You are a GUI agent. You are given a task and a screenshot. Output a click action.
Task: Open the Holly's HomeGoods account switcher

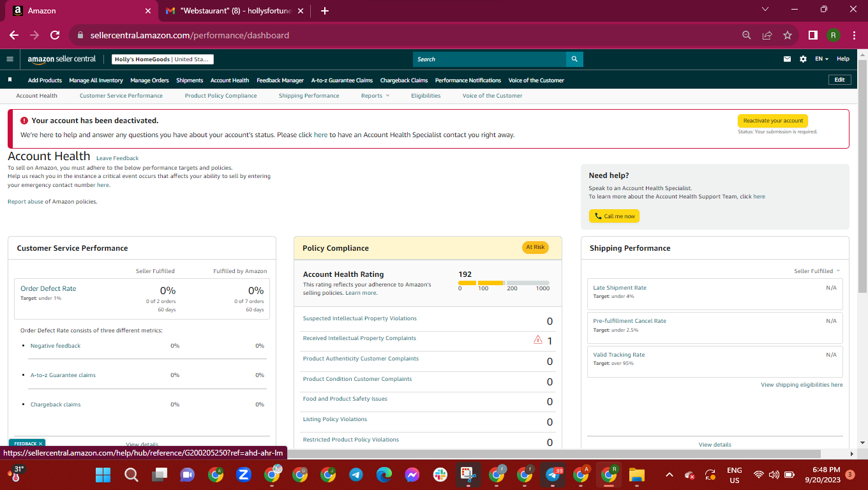(x=163, y=59)
